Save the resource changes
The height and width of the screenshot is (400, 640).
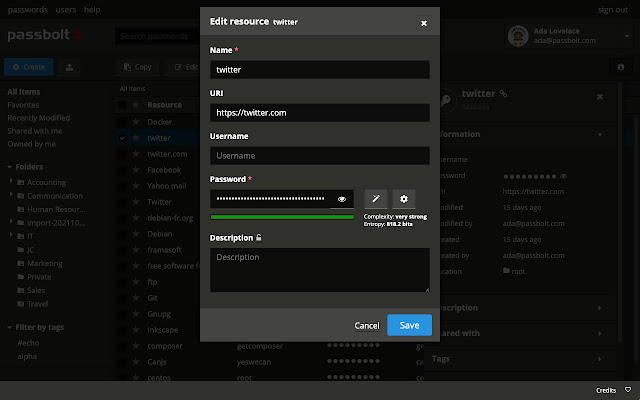pyautogui.click(x=409, y=325)
